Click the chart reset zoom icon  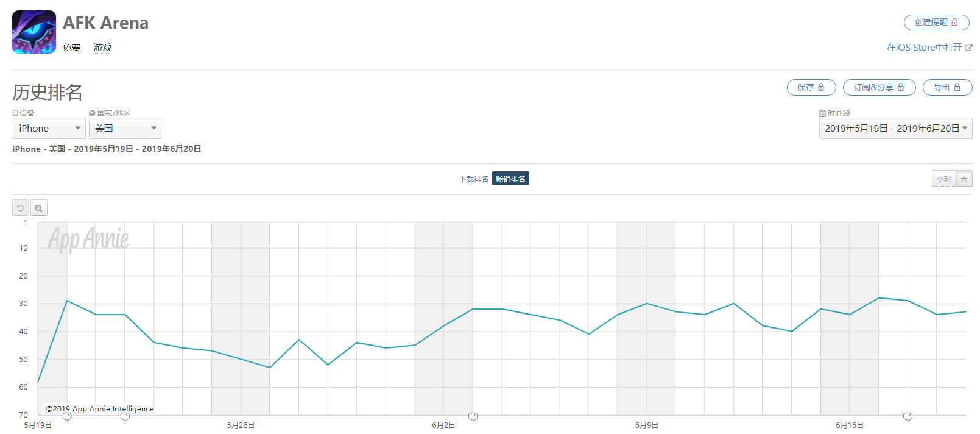pyautogui.click(x=20, y=208)
